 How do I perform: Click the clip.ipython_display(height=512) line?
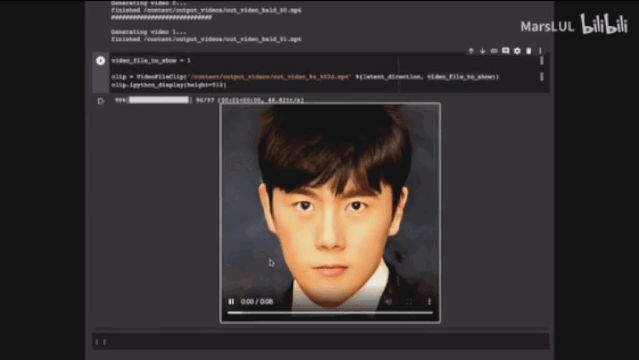(169, 85)
